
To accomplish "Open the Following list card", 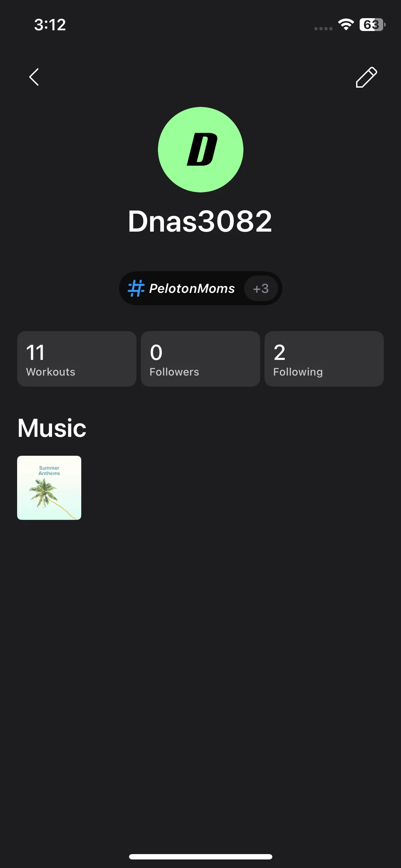I will pyautogui.click(x=324, y=359).
